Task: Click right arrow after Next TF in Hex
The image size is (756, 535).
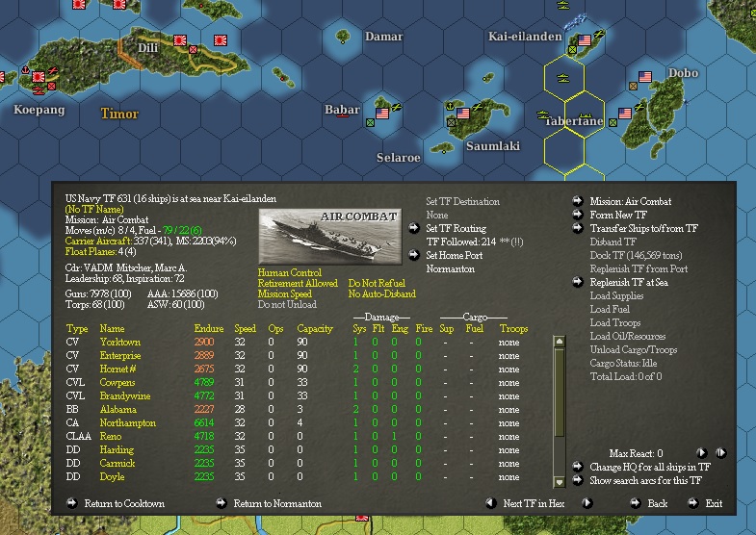Action: (587, 502)
